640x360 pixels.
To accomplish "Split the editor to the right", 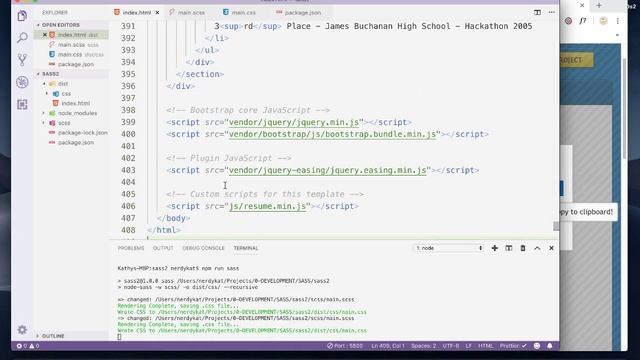I will tap(537, 12).
